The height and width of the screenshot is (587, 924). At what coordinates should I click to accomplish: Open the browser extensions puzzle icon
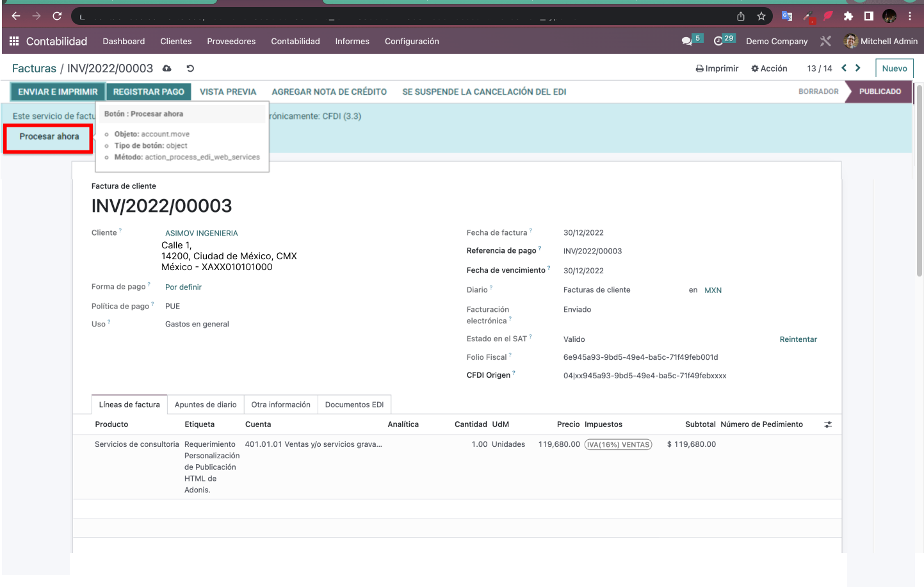pos(848,16)
